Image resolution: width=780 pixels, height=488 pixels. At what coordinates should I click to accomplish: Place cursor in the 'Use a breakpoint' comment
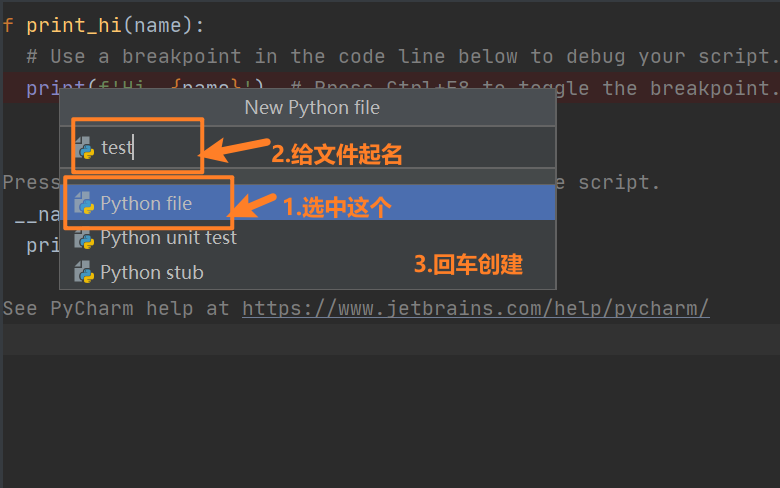pyautogui.click(x=402, y=57)
